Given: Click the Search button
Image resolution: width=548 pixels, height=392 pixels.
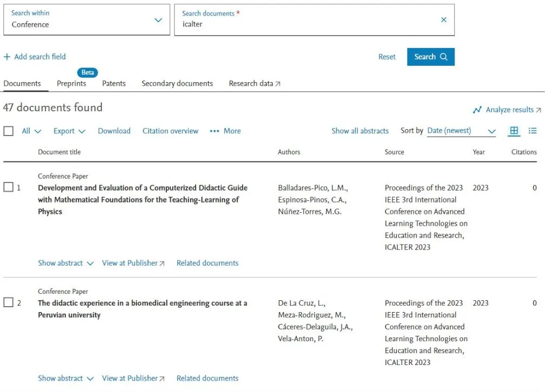Looking at the screenshot, I should click(x=431, y=57).
